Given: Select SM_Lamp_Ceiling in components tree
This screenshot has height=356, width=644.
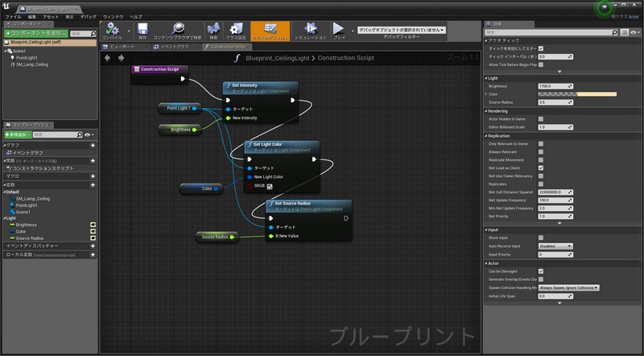Looking at the screenshot, I should point(32,64).
